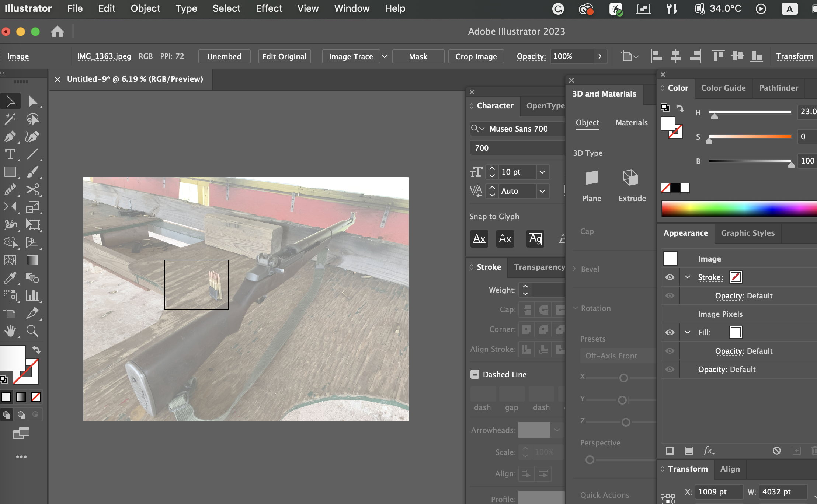Toggle the Dashed Line checkbox
This screenshot has height=504, width=817.
(475, 374)
